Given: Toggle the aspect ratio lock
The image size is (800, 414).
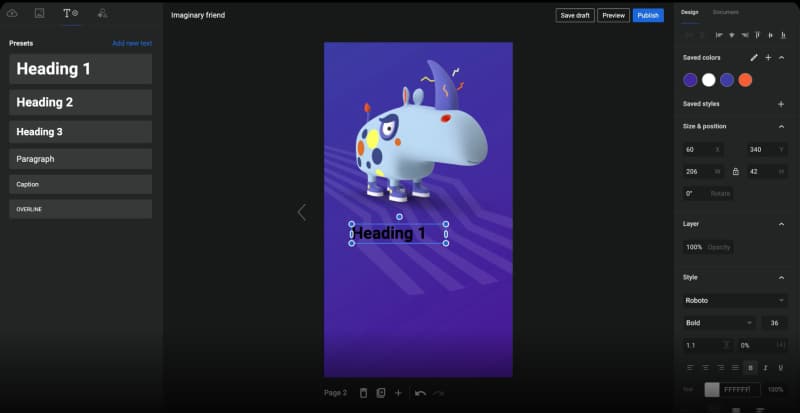Looking at the screenshot, I should tap(736, 172).
